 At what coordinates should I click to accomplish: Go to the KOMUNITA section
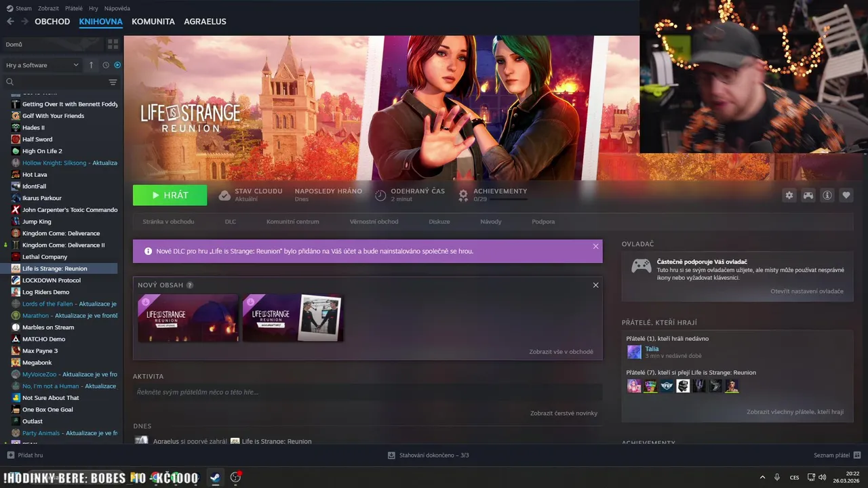(153, 22)
